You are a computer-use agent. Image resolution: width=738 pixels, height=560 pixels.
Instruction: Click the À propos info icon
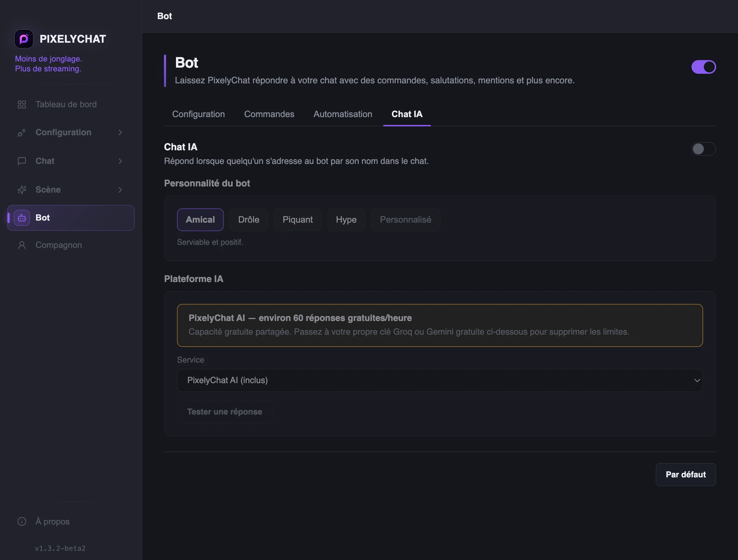coord(22,521)
